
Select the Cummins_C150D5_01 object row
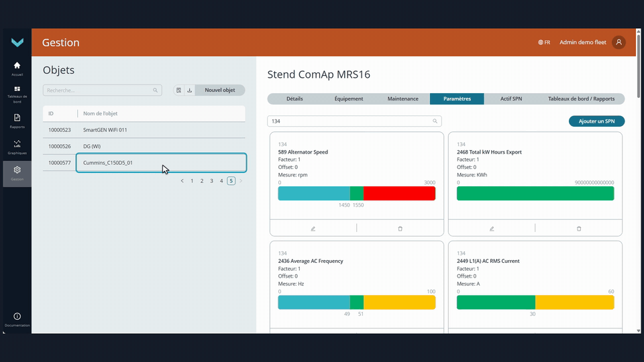click(144, 162)
